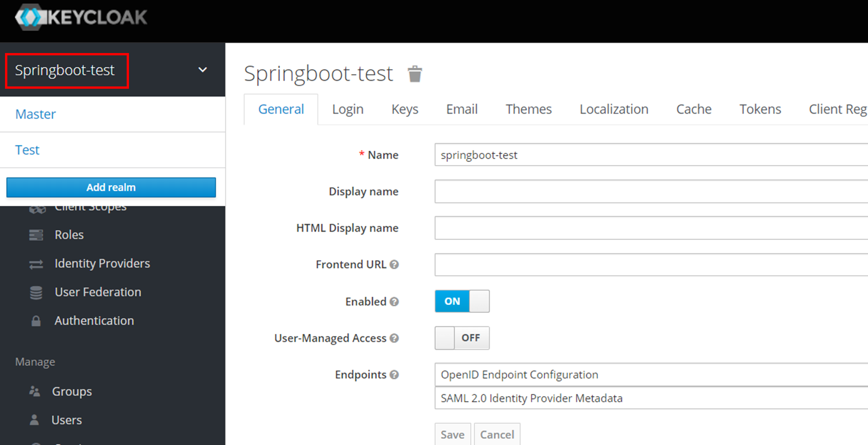Screen dimensions: 868x445
Task: Click the Identity Providers arrows icon
Action: pos(36,264)
